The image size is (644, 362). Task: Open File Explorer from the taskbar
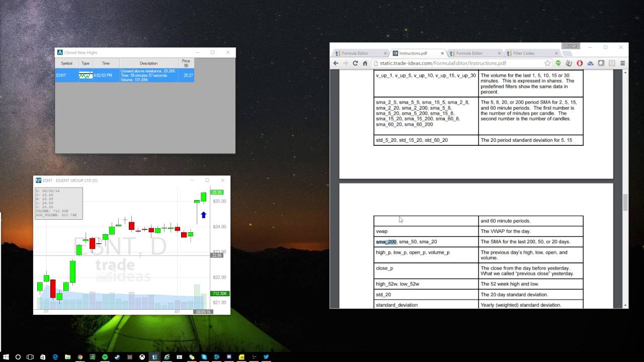pyautogui.click(x=67, y=357)
